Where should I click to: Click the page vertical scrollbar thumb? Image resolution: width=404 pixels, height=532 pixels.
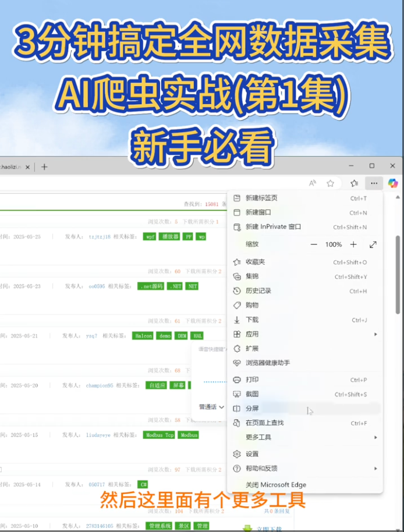(x=398, y=275)
